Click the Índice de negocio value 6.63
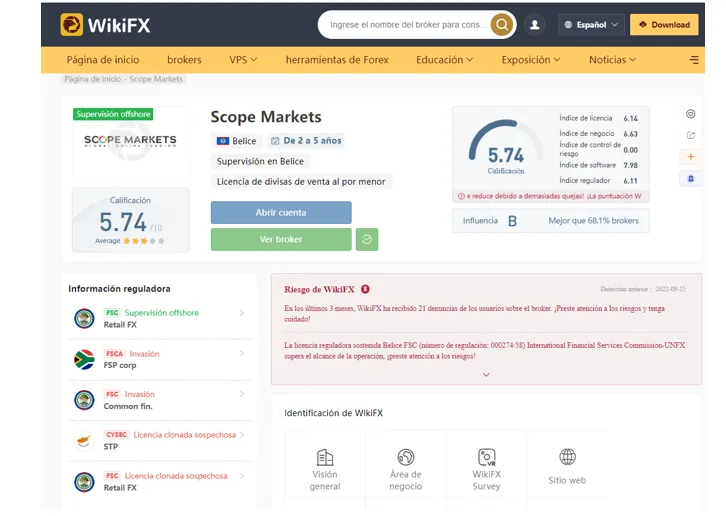Image resolution: width=726 pixels, height=516 pixels. [630, 134]
